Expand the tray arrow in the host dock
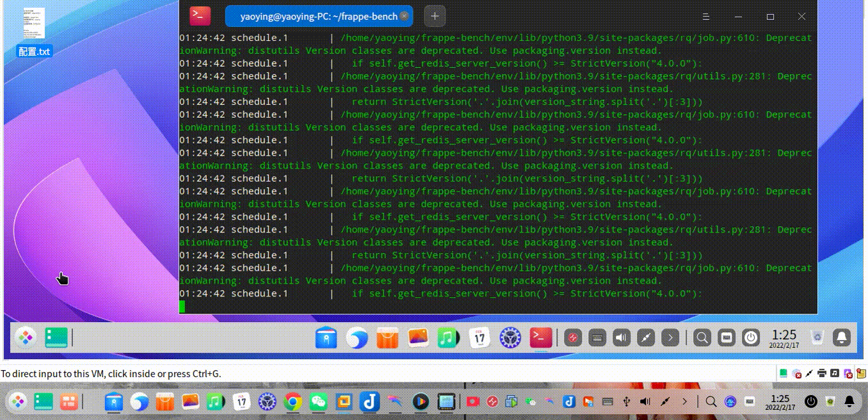868x420 pixels. coord(684,401)
